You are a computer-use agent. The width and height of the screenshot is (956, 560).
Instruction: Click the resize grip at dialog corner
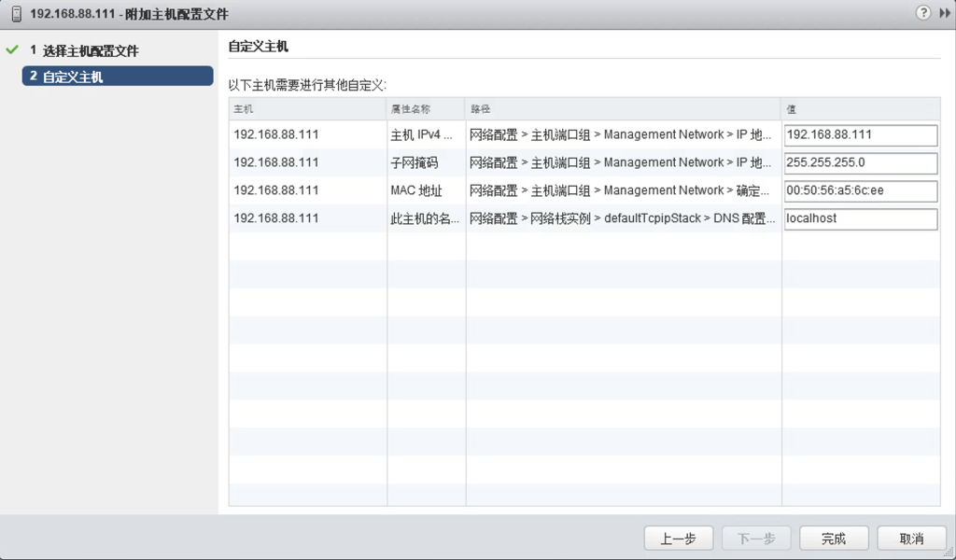coord(949,553)
